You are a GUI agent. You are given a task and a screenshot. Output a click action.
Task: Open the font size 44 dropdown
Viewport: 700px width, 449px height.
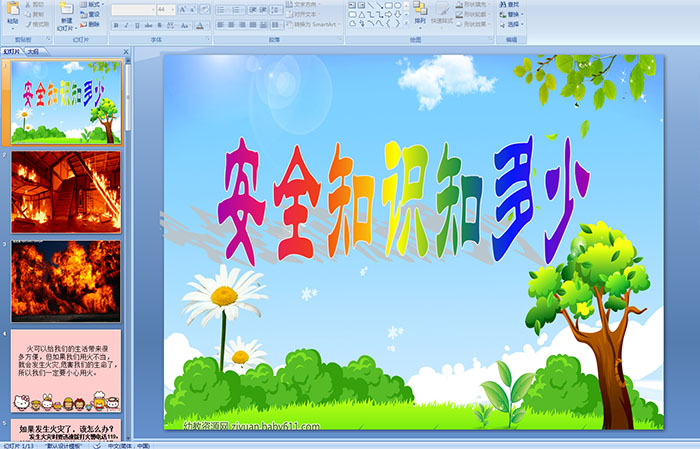(166, 9)
